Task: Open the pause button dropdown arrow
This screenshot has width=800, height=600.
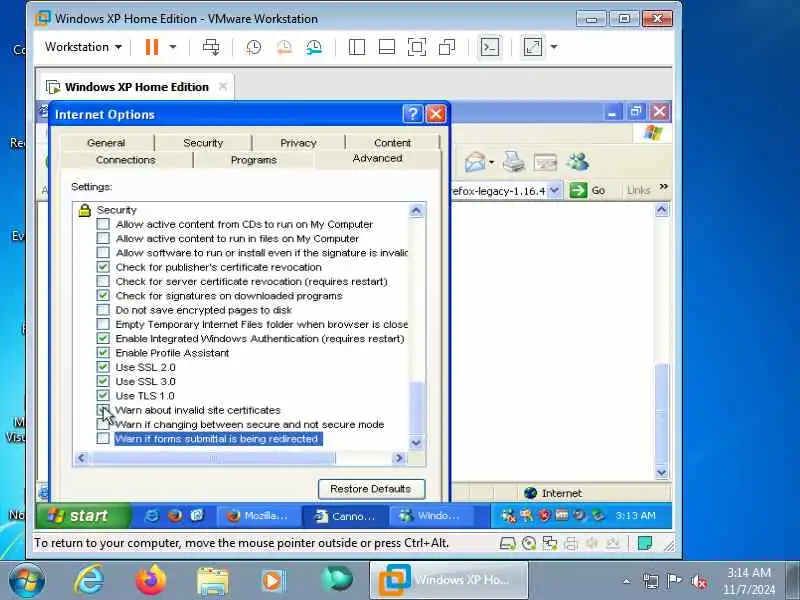Action: pyautogui.click(x=173, y=47)
